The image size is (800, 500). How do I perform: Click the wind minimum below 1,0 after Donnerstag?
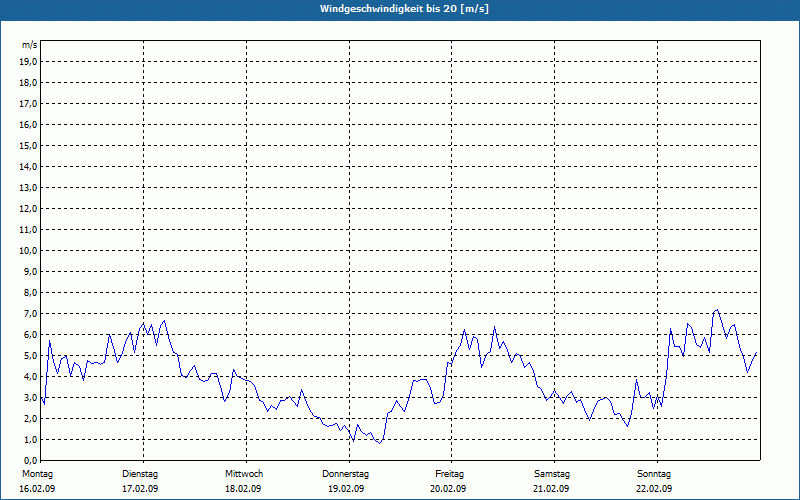click(x=379, y=443)
